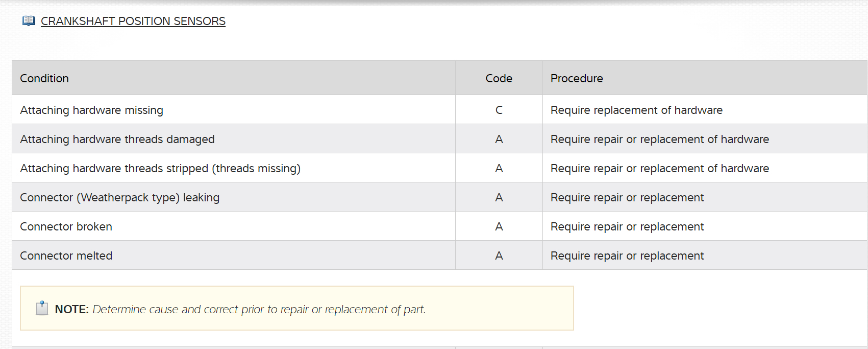The width and height of the screenshot is (868, 349).
Task: Click code C for hardware missing
Action: [x=499, y=110]
